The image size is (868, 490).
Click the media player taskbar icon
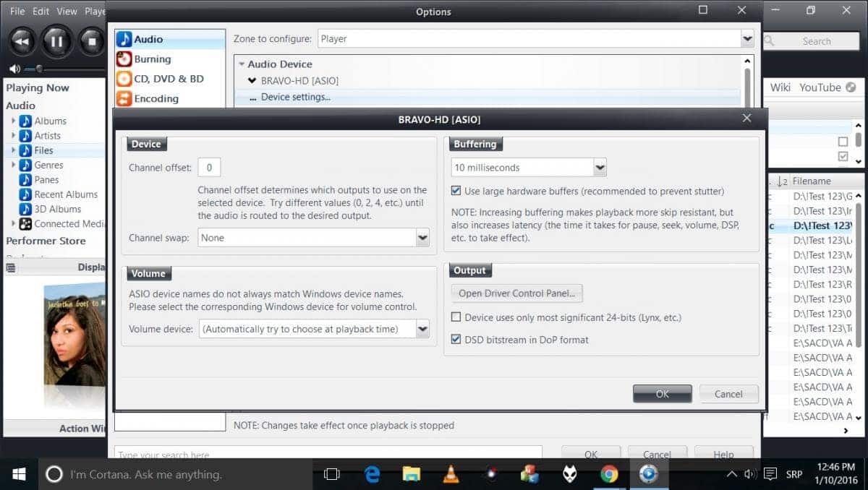(x=648, y=475)
